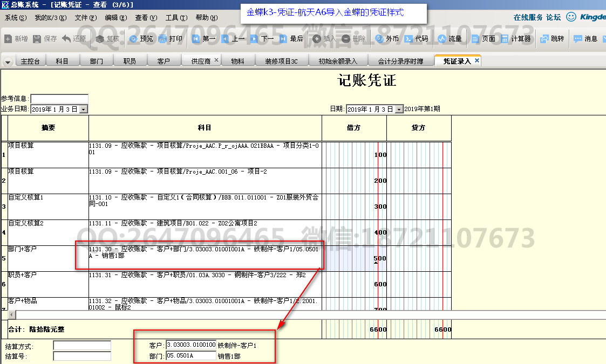Click the horizontal scrollbar left arrow
606x364 pixels.
click(12, 314)
